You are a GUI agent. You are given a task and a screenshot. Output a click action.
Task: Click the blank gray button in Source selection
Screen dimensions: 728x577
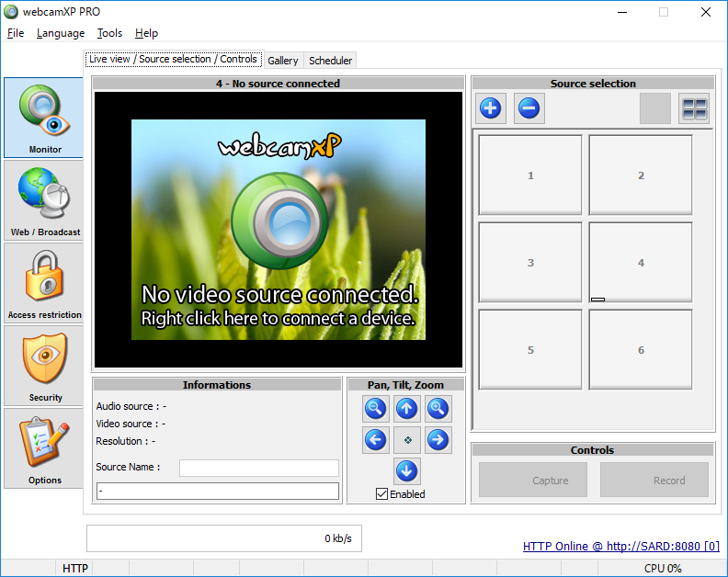point(655,108)
